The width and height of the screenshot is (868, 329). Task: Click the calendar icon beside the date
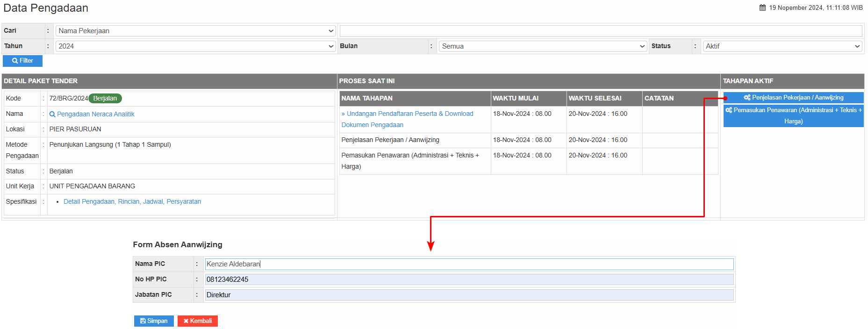click(762, 7)
